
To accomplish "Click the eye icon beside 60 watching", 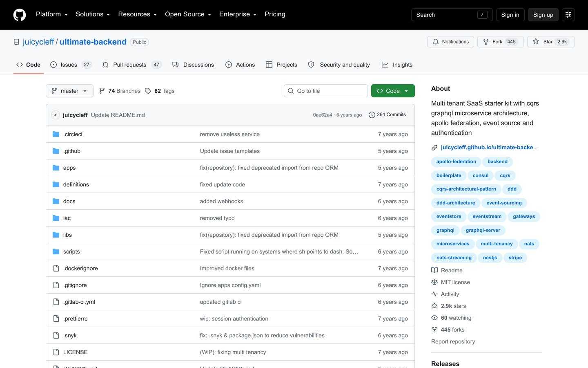I will [434, 318].
